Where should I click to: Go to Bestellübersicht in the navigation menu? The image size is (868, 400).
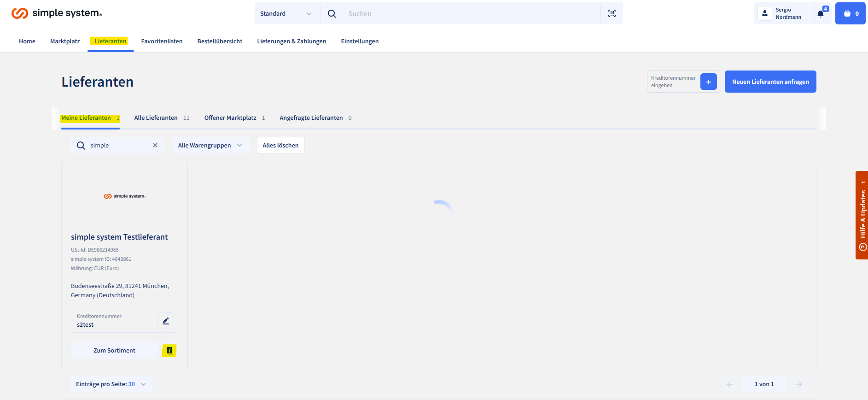pos(220,41)
